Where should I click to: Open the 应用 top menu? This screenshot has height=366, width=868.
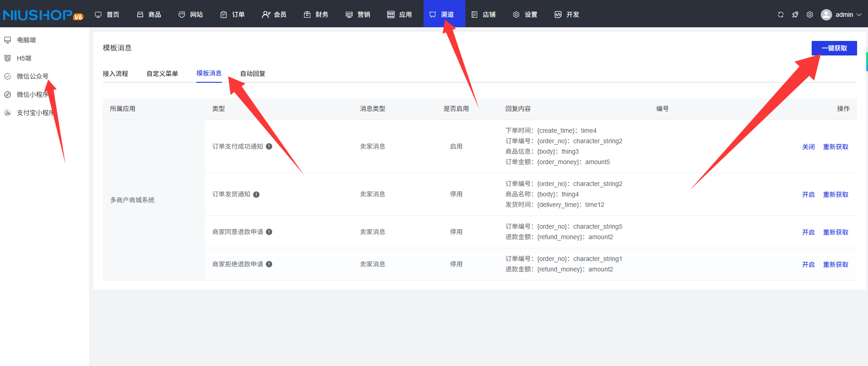[399, 15]
